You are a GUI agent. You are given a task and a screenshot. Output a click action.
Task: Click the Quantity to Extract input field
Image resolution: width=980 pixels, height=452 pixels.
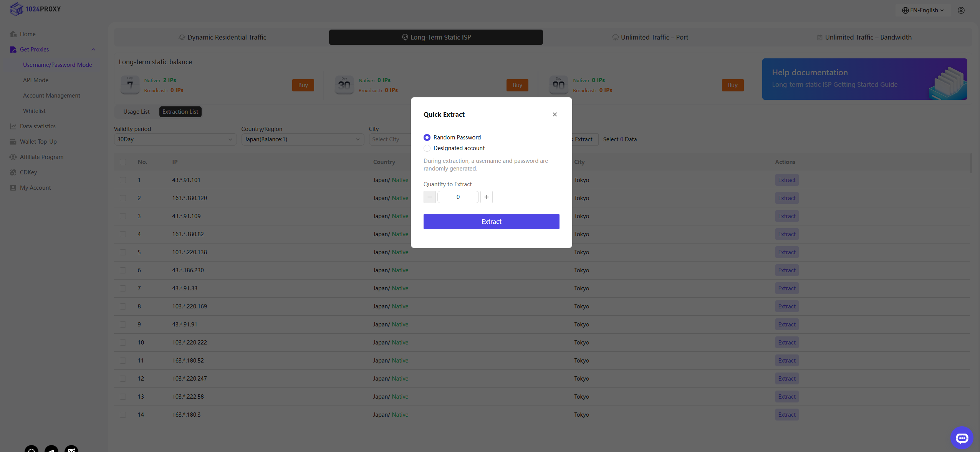458,197
